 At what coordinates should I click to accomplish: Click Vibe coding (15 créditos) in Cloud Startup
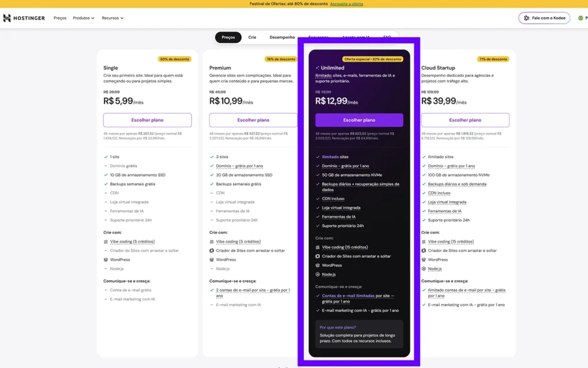(x=451, y=241)
